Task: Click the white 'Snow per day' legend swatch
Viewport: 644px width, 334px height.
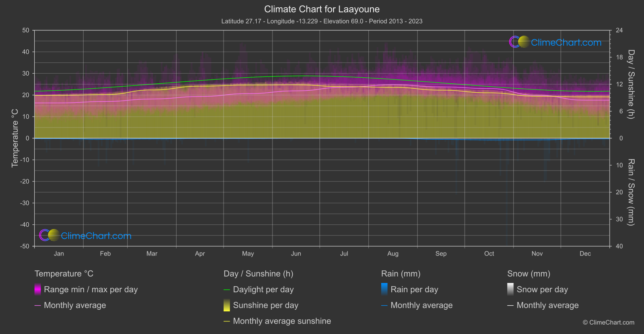Action: (x=511, y=289)
